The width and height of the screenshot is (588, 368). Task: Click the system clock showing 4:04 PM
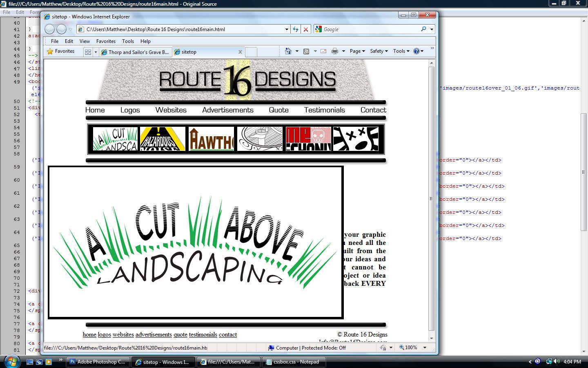(572, 362)
